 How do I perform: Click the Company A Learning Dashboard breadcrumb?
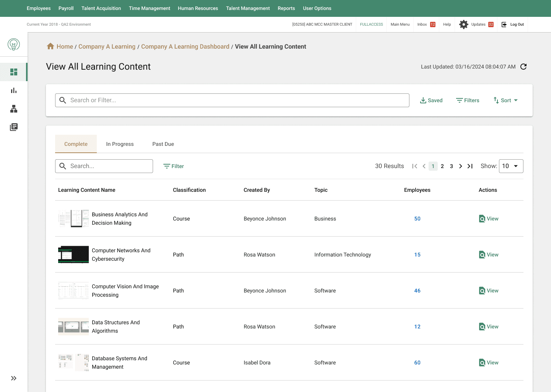[185, 46]
